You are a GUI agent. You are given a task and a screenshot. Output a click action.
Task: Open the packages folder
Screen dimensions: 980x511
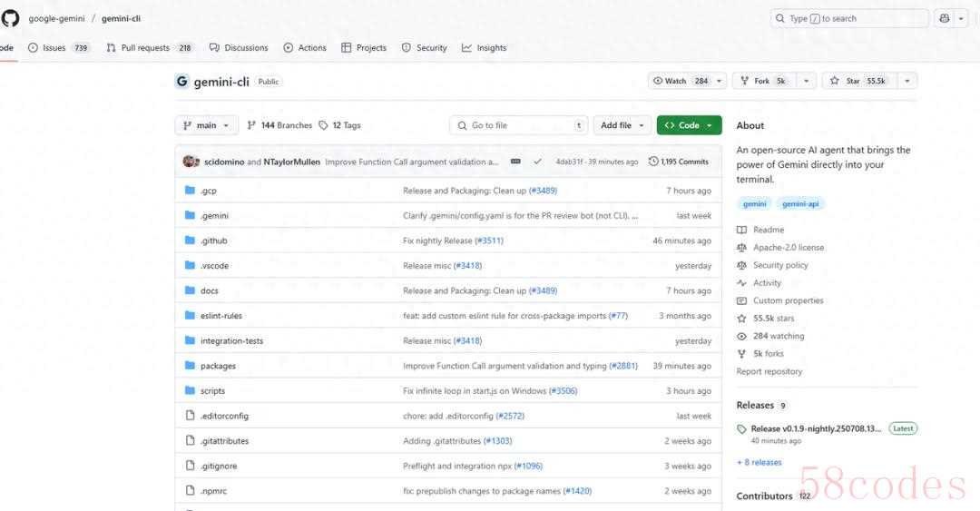coord(218,366)
